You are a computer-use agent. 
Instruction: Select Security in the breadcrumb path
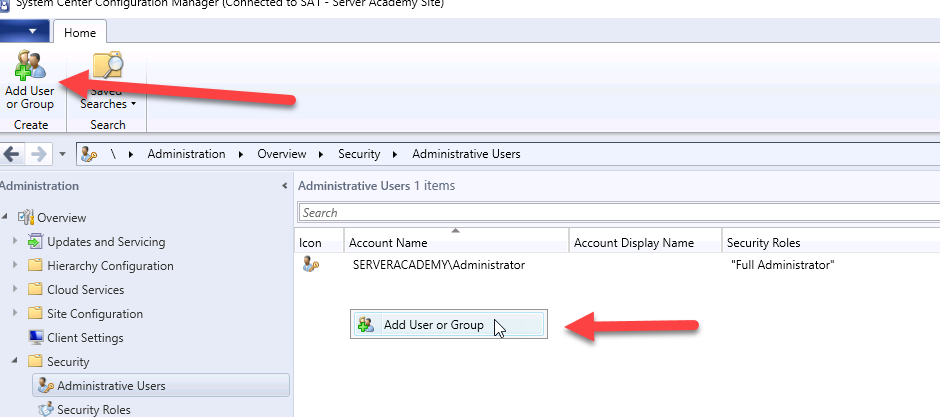tap(359, 154)
